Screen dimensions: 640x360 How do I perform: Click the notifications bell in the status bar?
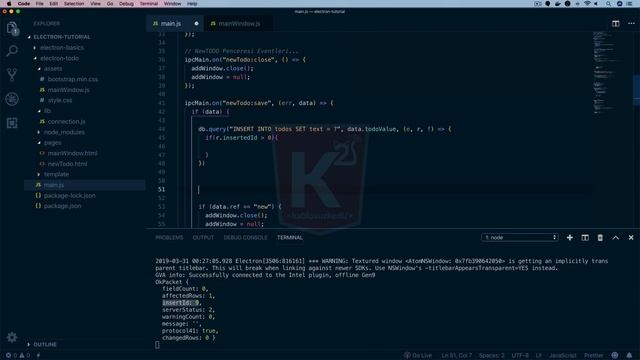pyautogui.click(x=629, y=356)
